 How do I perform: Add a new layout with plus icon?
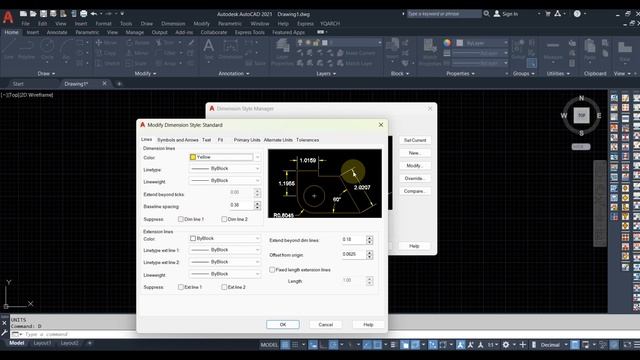pos(90,343)
